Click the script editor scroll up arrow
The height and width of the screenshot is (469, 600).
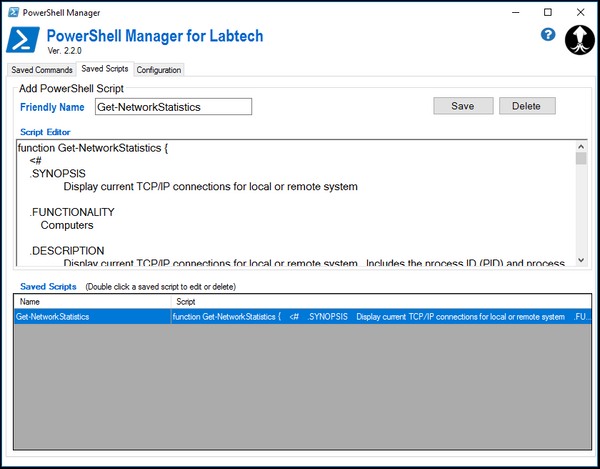(581, 147)
